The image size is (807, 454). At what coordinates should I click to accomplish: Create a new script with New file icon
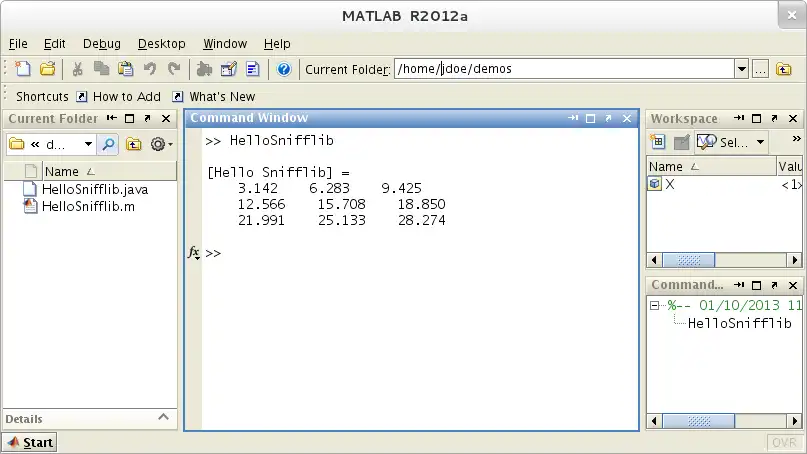pyautogui.click(x=23, y=69)
